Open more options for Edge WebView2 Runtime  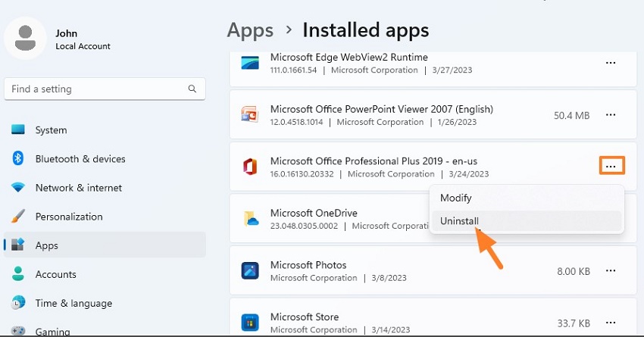pos(611,64)
